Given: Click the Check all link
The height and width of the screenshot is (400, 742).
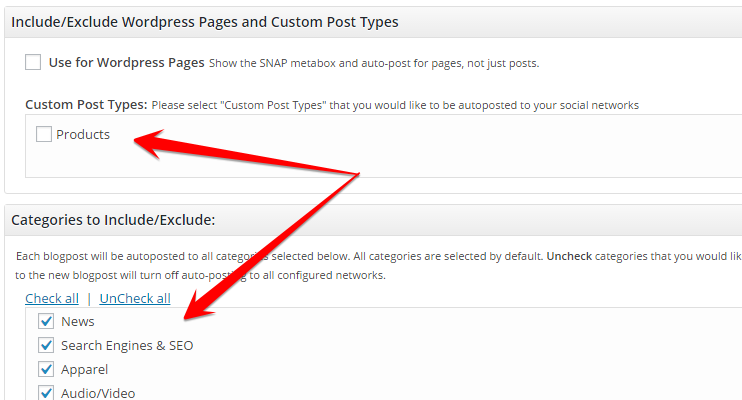Looking at the screenshot, I should point(52,299).
